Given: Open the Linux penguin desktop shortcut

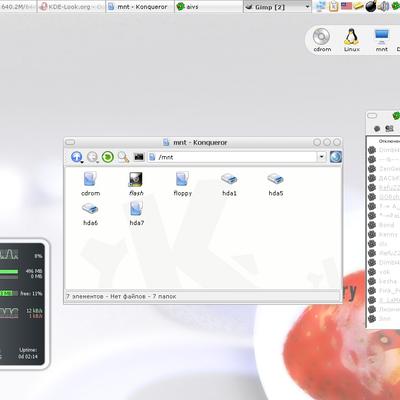Looking at the screenshot, I should 352,40.
